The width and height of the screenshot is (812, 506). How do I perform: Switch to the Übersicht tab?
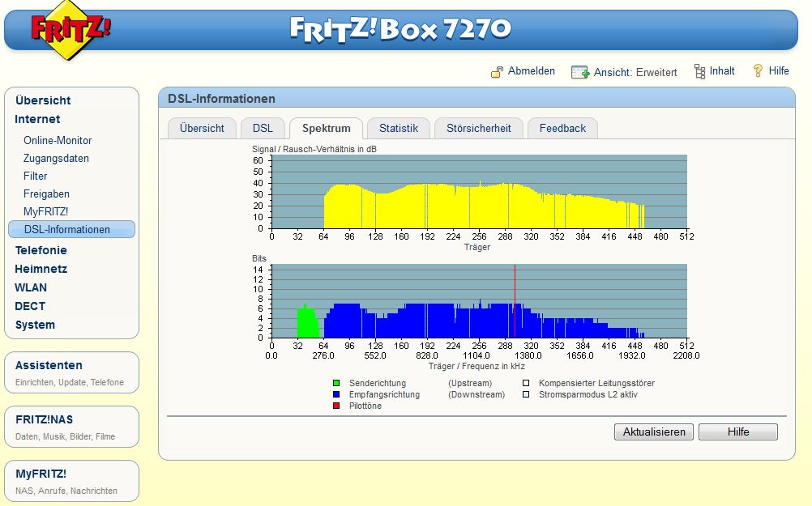(x=202, y=128)
